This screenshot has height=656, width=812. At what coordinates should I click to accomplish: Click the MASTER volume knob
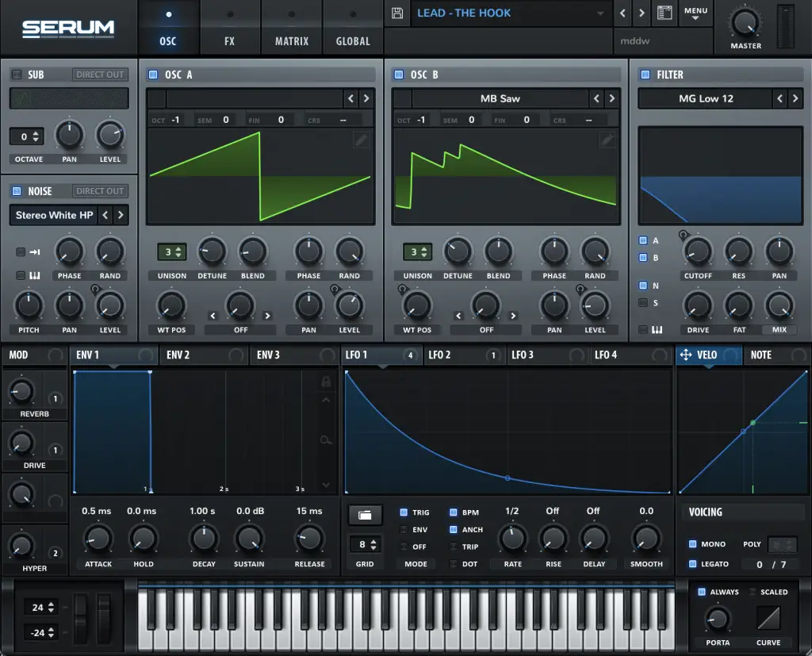745,22
